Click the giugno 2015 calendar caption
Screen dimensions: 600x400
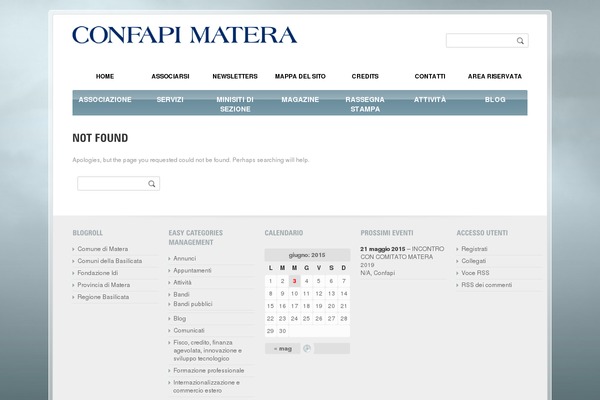tap(307, 255)
